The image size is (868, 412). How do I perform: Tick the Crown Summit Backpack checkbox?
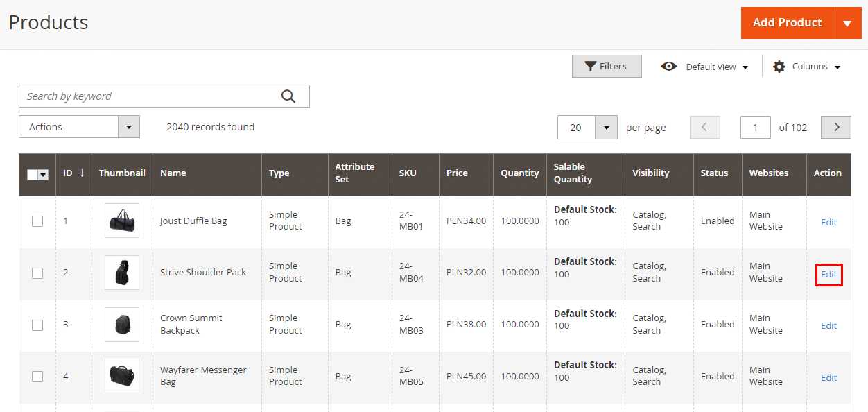[37, 325]
